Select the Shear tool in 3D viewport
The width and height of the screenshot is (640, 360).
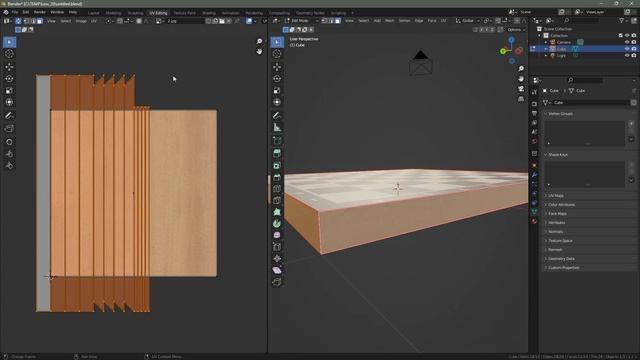pos(277,270)
